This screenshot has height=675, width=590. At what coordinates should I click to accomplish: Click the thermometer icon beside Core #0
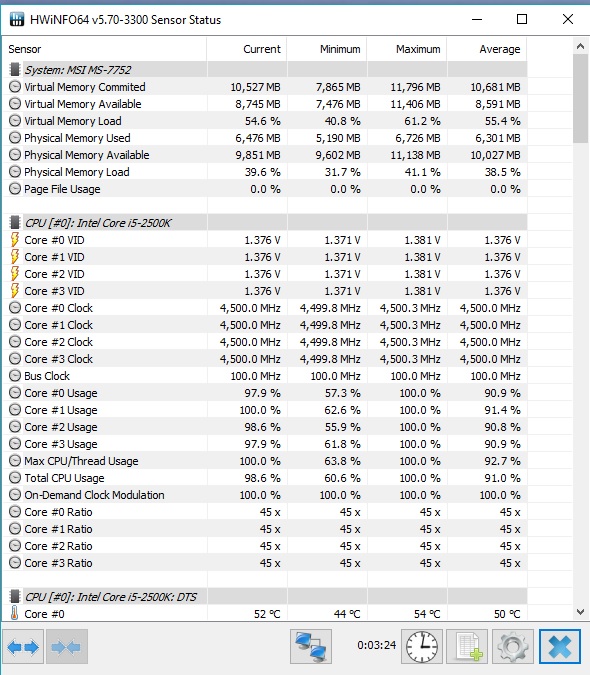pos(14,613)
